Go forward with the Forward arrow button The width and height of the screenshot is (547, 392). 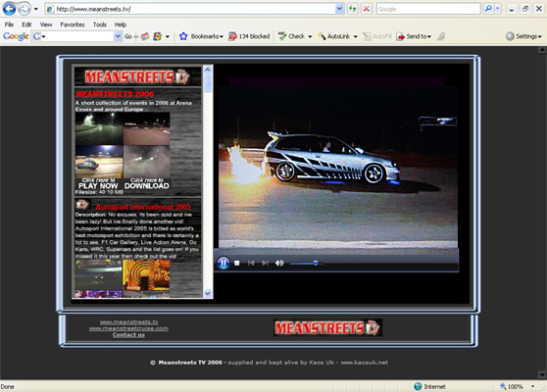pyautogui.click(x=25, y=9)
